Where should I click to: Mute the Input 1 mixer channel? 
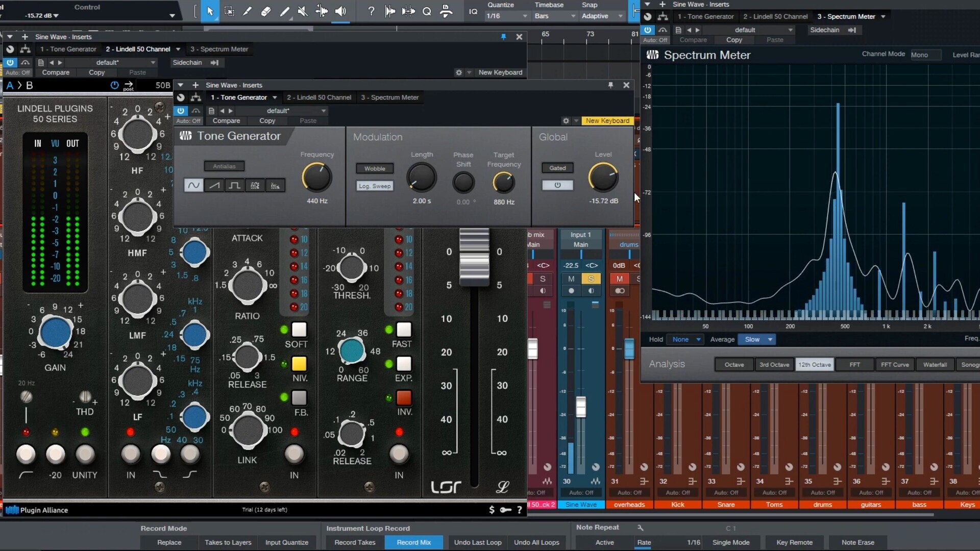coord(571,279)
